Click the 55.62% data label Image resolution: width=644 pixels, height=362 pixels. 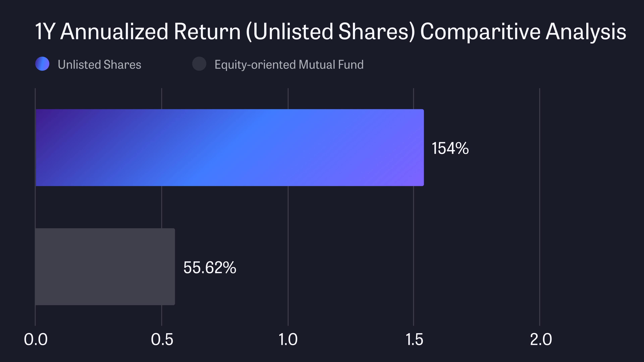(210, 267)
